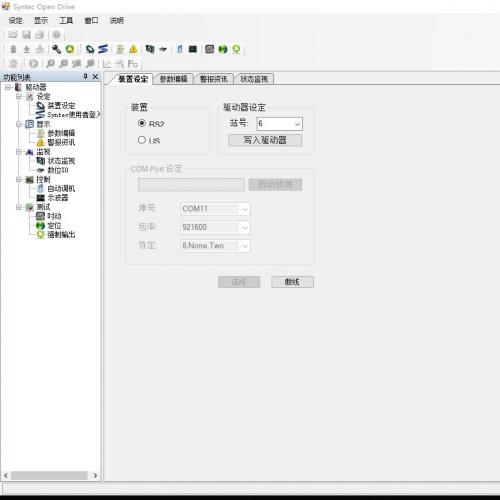Viewport: 500px width, 500px height.
Task: Open parameter editor from the toolbar icon
Action: [x=120, y=49]
